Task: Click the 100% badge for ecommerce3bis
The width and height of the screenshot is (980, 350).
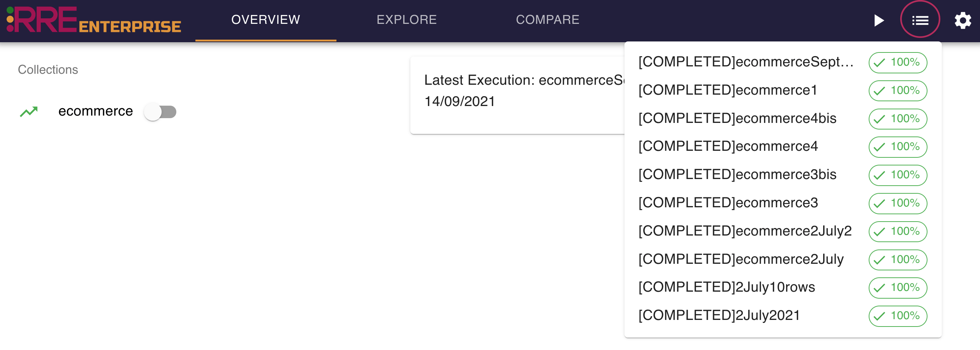Action: coord(897,175)
